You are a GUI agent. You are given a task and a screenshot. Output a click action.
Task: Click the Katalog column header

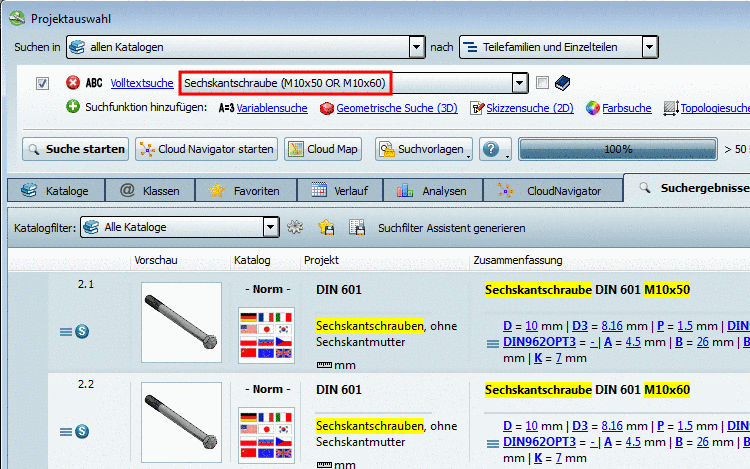coord(252,260)
